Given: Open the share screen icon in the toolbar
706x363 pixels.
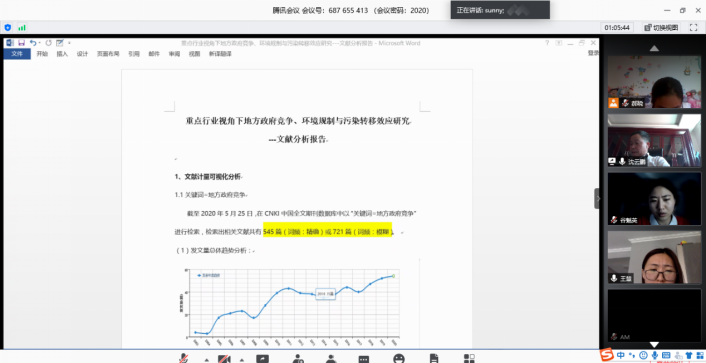Looking at the screenshot, I should [262, 359].
